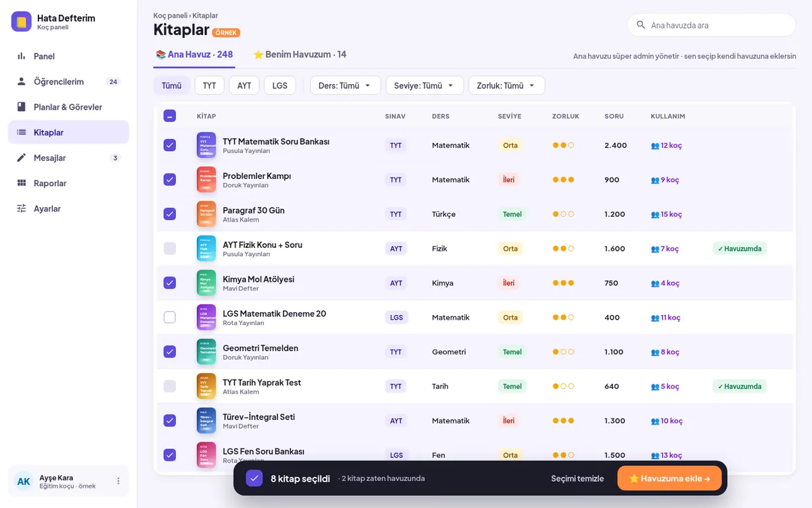The image size is (812, 508).
Task: Switch to the Benim Havuzum tab
Action: [300, 54]
